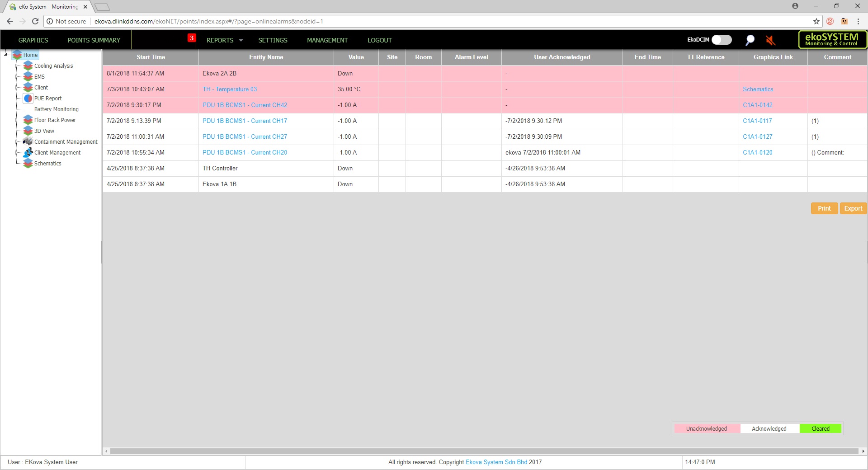Click the Containment Management icon
Image resolution: width=868 pixels, height=470 pixels.
tap(28, 141)
